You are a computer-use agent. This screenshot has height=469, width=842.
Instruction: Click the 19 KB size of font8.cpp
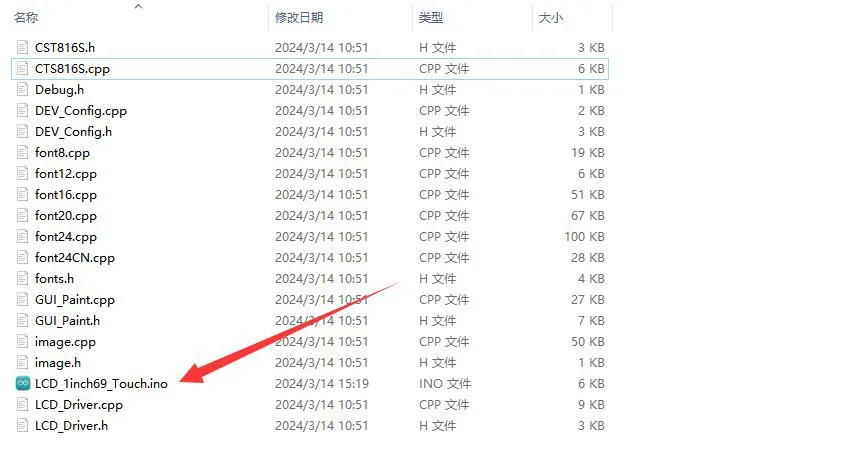[x=588, y=153]
